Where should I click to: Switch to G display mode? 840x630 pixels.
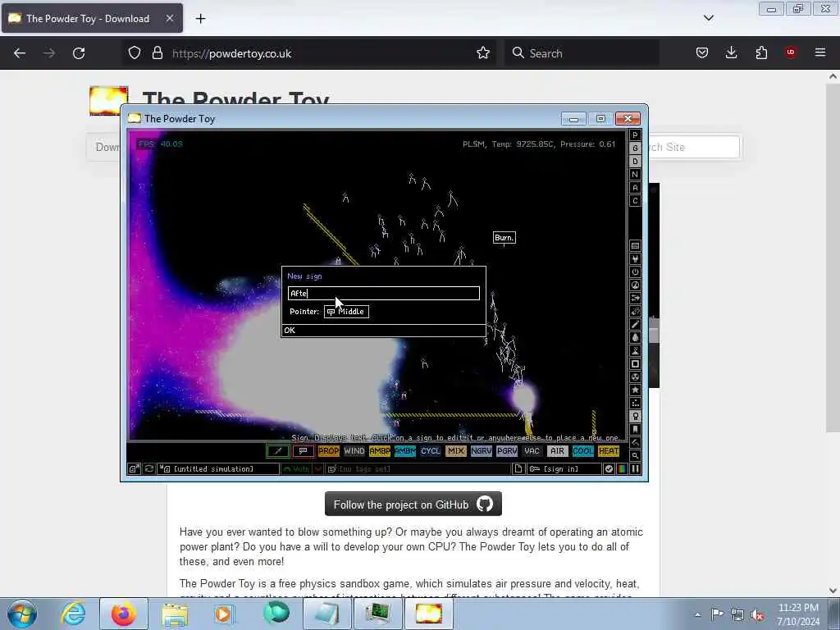coord(635,148)
